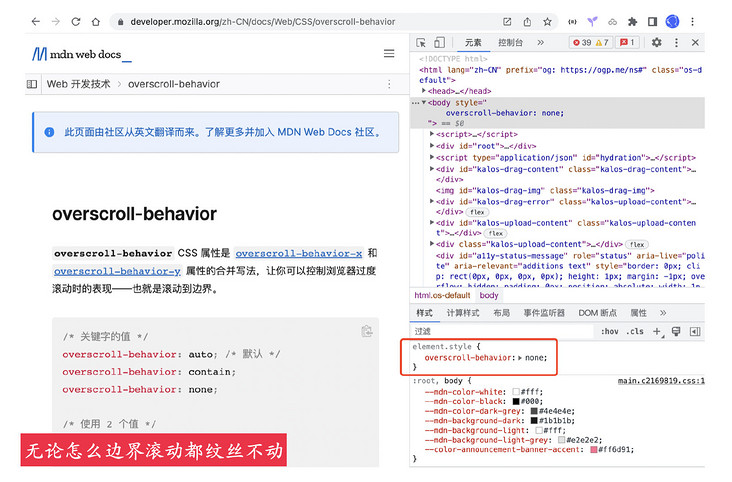Open the MDN hamburger menu
Image resolution: width=732 pixels, height=482 pixels.
pos(389,54)
